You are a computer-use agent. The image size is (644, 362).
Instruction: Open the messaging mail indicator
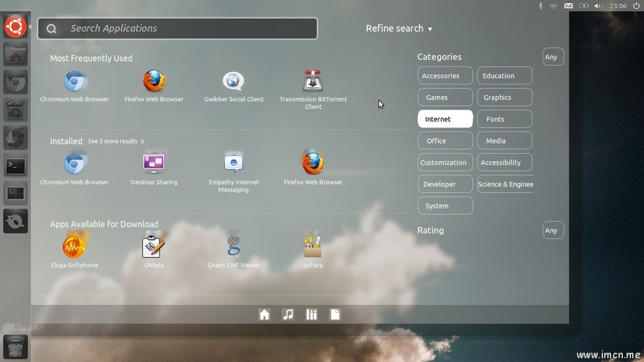click(x=568, y=6)
